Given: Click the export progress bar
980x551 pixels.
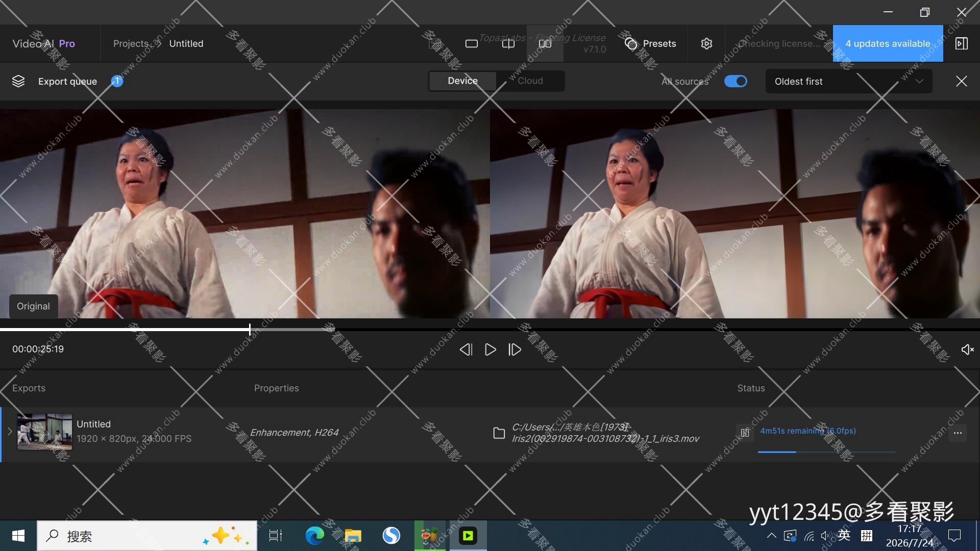Looking at the screenshot, I should [827, 452].
